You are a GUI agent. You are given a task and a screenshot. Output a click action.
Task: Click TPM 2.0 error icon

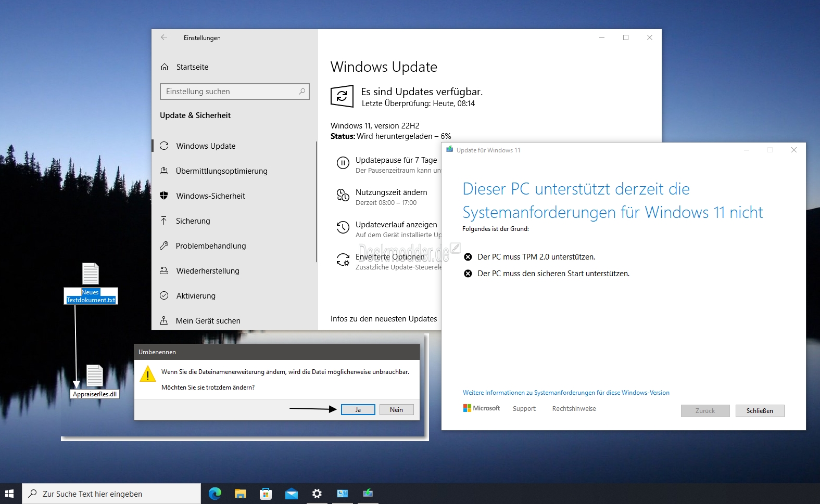[x=468, y=257]
